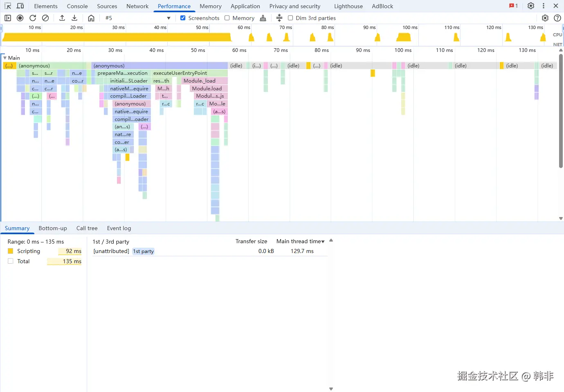The height and width of the screenshot is (392, 564).
Task: Click the reload and record icon
Action: click(33, 18)
